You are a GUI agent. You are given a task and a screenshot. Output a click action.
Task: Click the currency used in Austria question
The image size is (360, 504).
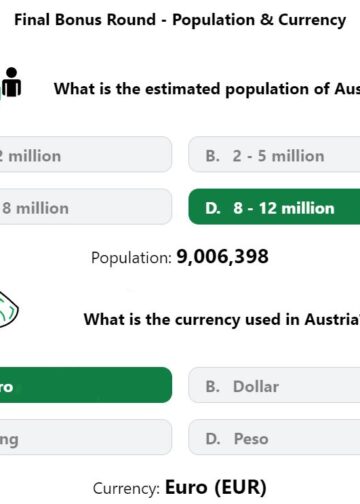pyautogui.click(x=222, y=320)
